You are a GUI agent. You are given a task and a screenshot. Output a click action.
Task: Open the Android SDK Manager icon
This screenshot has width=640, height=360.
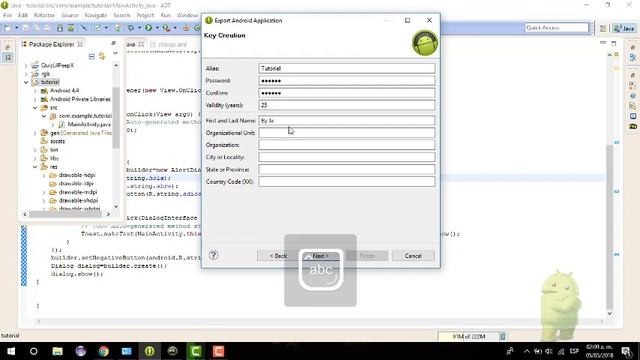coord(60,28)
